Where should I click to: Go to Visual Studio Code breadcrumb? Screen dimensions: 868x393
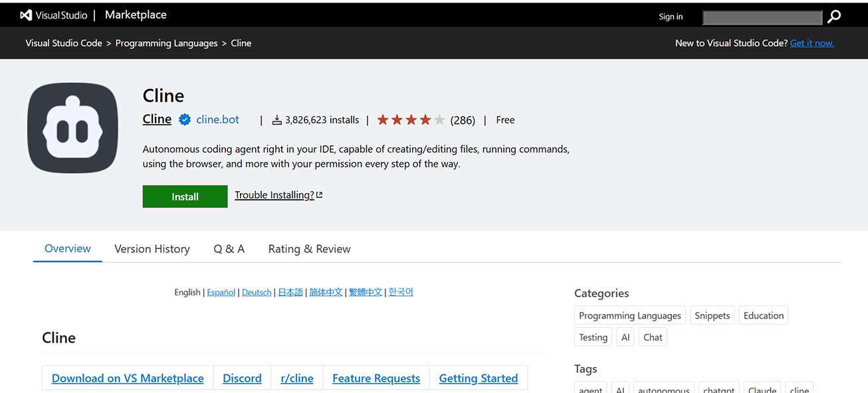pos(64,43)
